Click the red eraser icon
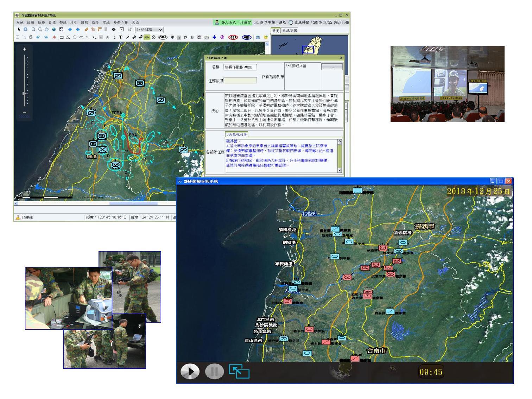The width and height of the screenshot is (532, 399). point(54,37)
